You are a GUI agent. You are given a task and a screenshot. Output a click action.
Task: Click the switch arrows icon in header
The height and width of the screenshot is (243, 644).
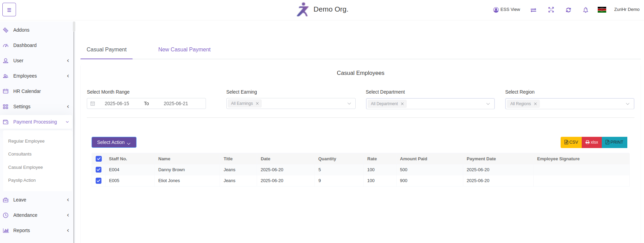coord(533,10)
